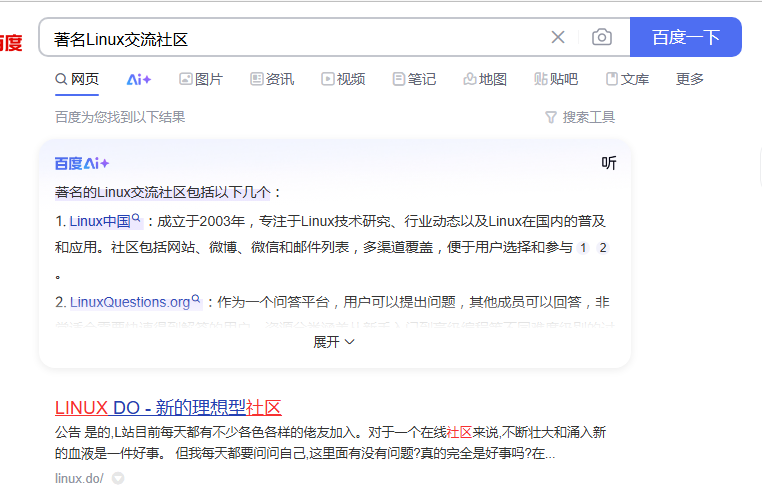Open the LinuxQuestions.org link

pos(130,302)
